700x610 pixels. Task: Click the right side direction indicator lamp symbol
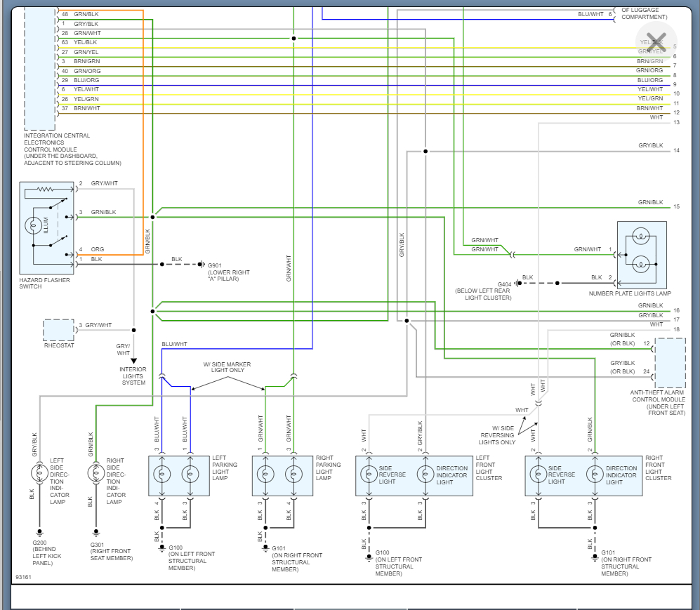(x=95, y=472)
